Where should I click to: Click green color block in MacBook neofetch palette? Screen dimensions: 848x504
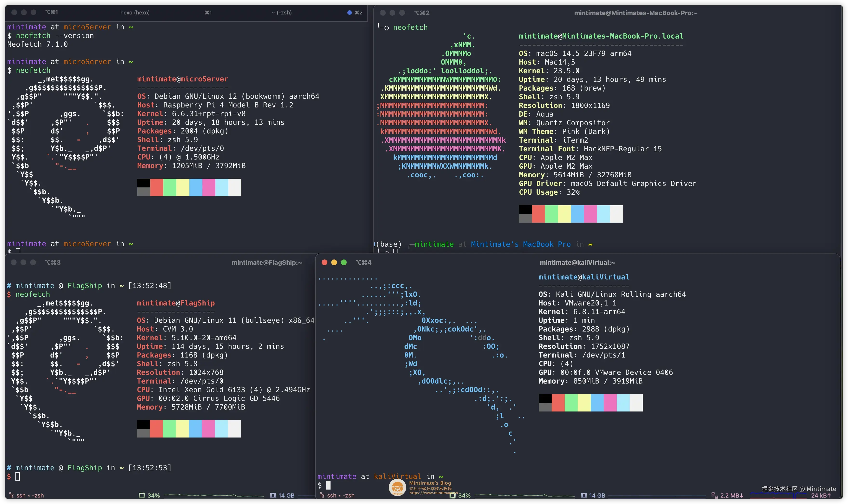(x=551, y=214)
